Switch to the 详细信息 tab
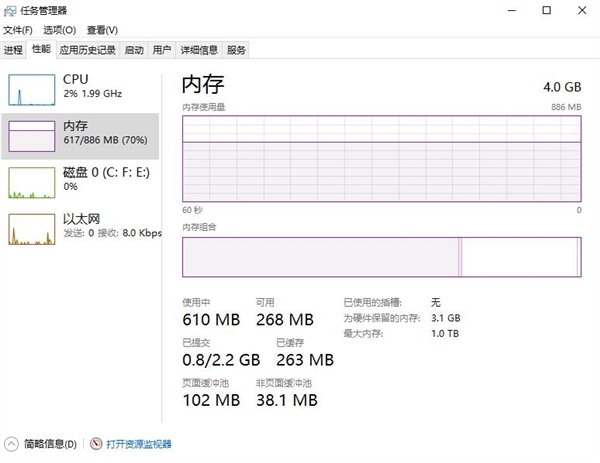 (x=199, y=49)
